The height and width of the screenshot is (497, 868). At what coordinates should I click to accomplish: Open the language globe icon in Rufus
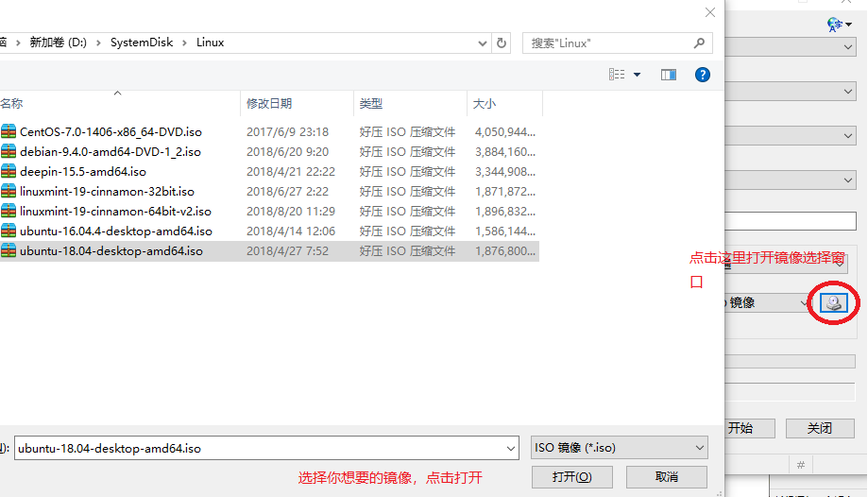[x=835, y=25]
